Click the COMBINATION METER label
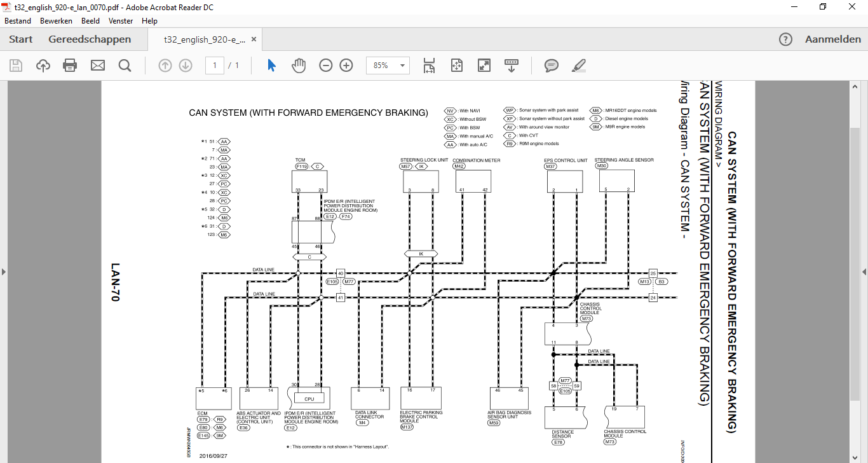 tap(477, 160)
